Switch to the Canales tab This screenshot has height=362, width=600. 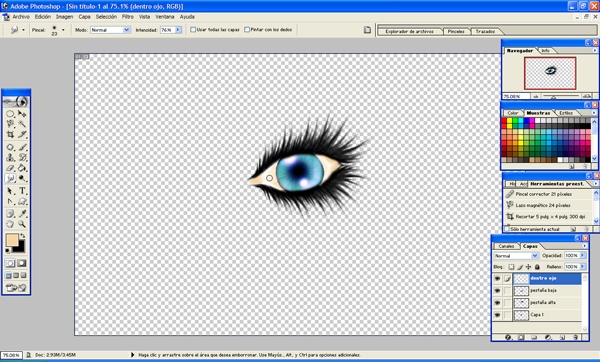point(506,246)
